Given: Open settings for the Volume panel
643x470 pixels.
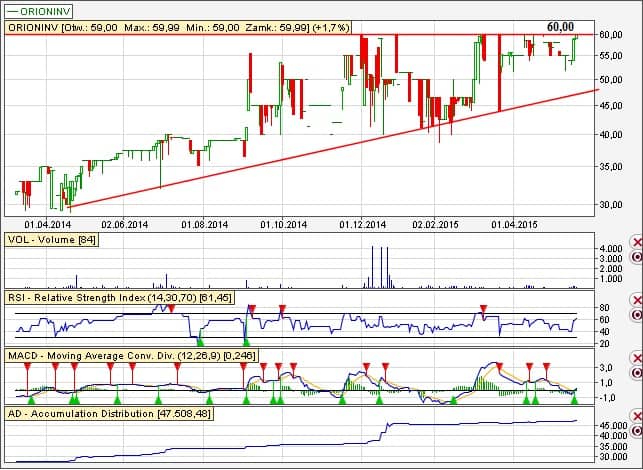Looking at the screenshot, I should 636,258.
